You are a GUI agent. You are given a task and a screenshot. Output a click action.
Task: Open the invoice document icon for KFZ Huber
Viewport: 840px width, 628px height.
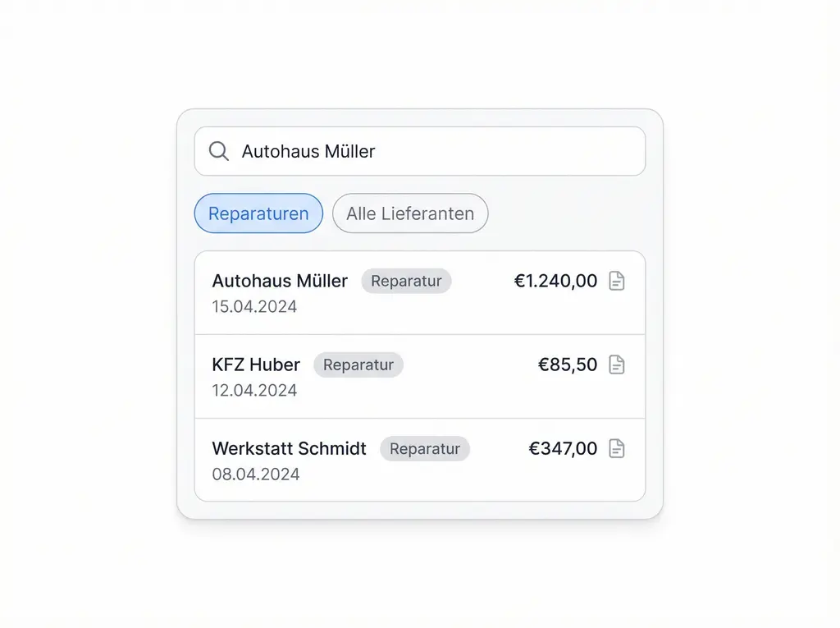pyautogui.click(x=617, y=364)
